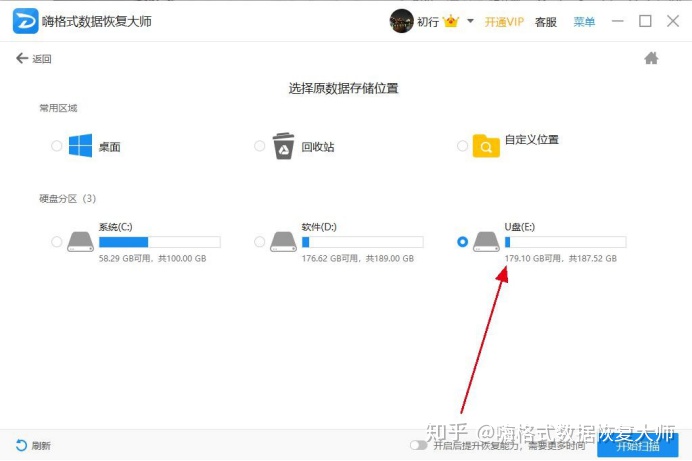Image resolution: width=692 pixels, height=461 pixels.
Task: Click the 软件(D:) label
Action: [x=319, y=227]
